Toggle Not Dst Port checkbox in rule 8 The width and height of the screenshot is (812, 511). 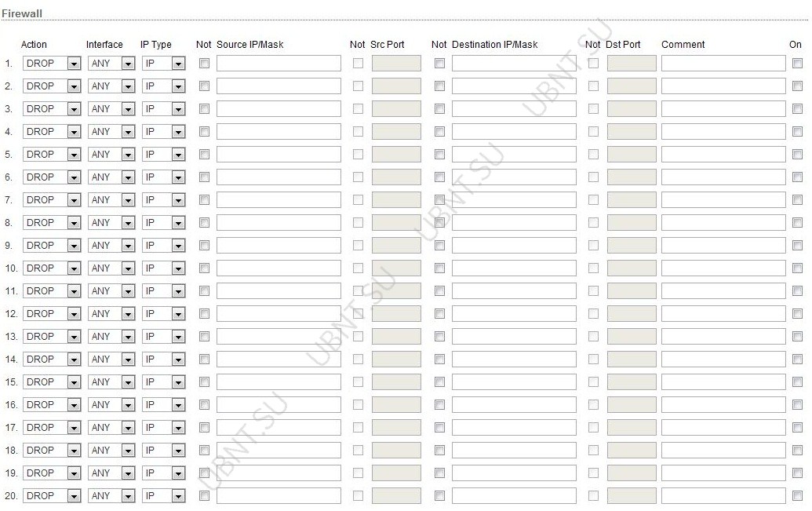pyautogui.click(x=593, y=222)
